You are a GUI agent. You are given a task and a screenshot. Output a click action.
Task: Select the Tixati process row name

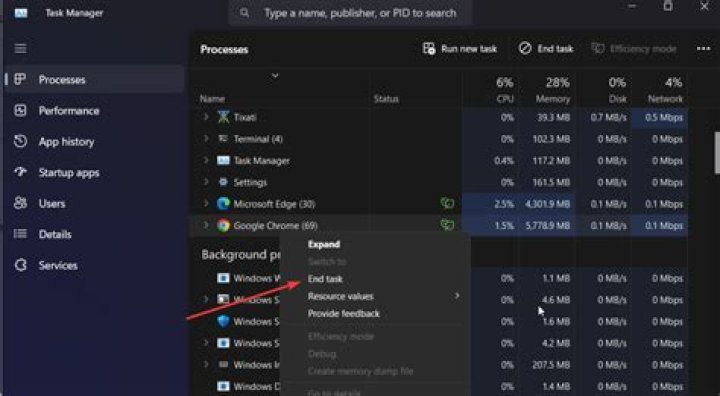(x=245, y=117)
